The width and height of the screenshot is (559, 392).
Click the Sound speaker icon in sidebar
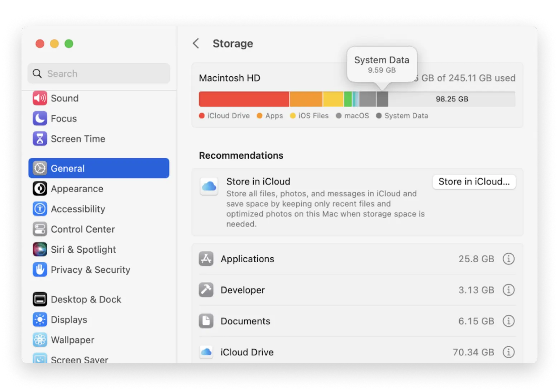point(40,98)
